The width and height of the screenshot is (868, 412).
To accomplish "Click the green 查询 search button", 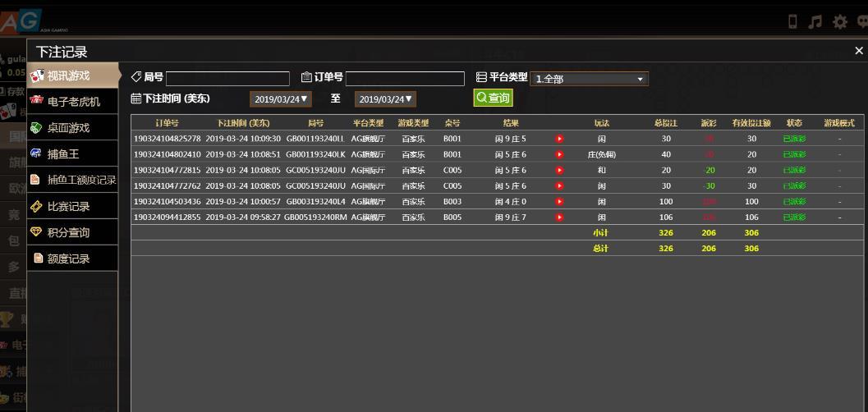I will click(x=494, y=98).
